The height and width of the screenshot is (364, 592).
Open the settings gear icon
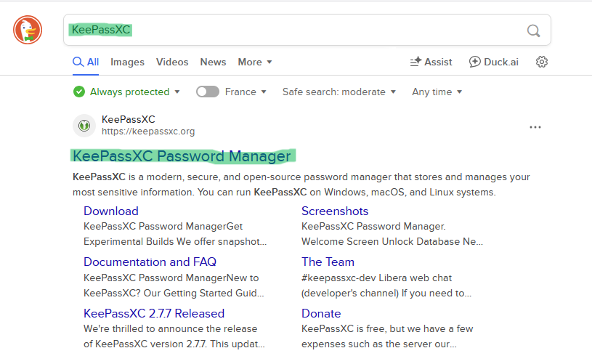pos(541,62)
